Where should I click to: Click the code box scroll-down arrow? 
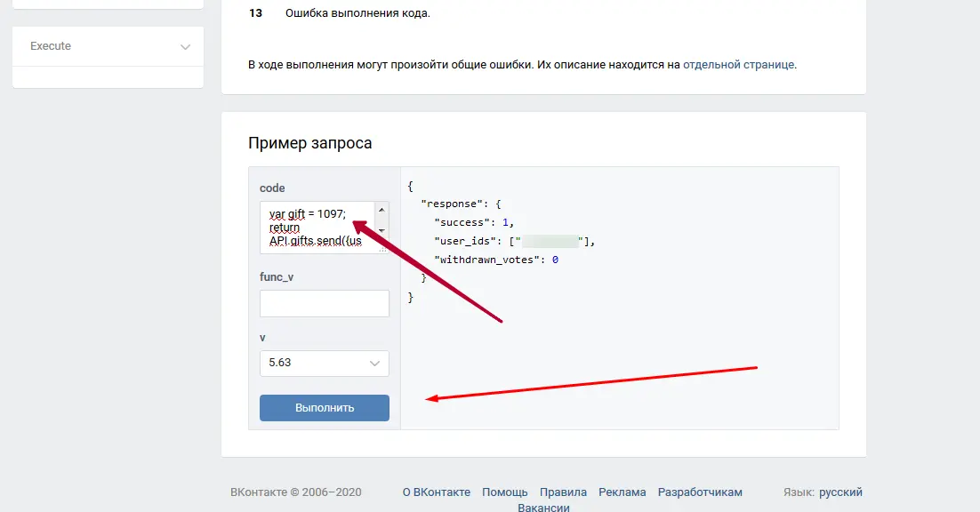[x=382, y=231]
